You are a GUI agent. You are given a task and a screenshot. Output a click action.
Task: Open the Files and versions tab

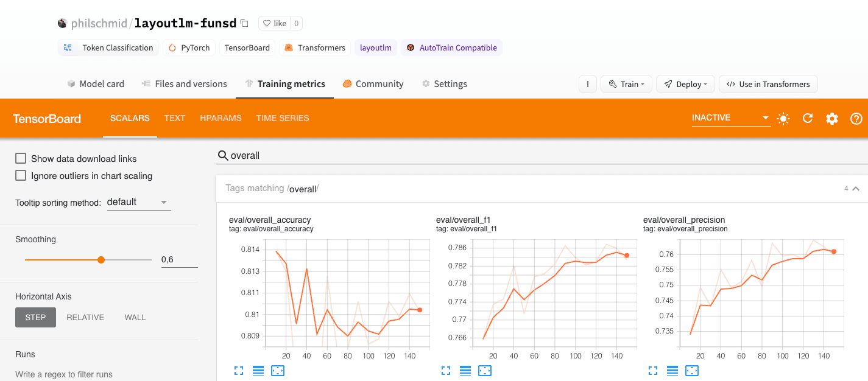click(x=185, y=84)
